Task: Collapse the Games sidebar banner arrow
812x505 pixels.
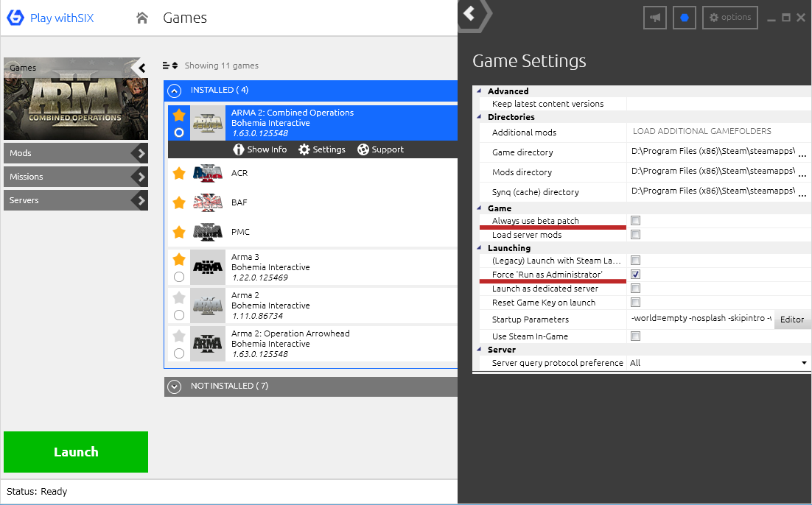Action: point(140,67)
